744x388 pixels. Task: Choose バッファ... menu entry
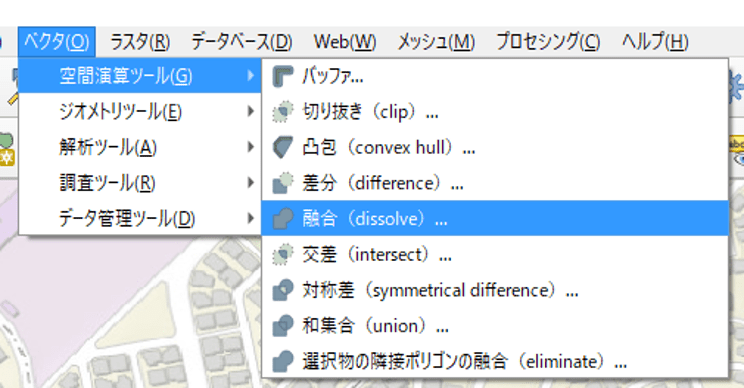coord(495,76)
